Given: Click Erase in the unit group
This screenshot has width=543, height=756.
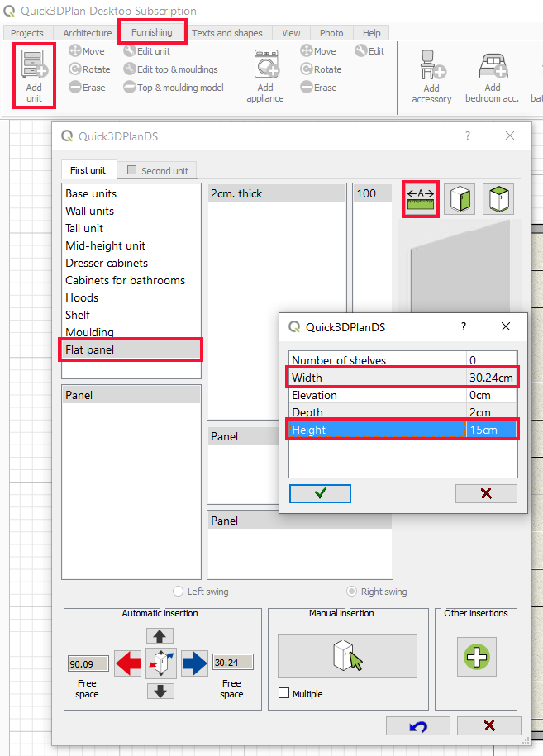Looking at the screenshot, I should click(x=88, y=88).
